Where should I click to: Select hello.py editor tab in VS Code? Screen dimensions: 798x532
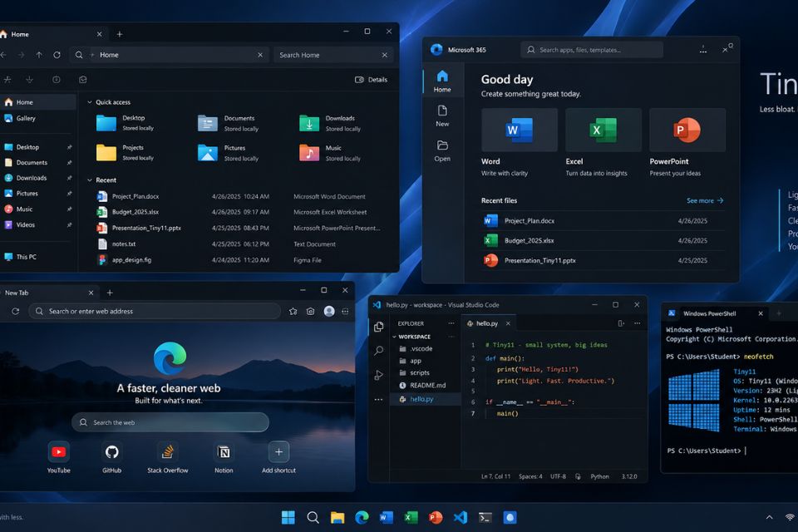pyautogui.click(x=488, y=323)
